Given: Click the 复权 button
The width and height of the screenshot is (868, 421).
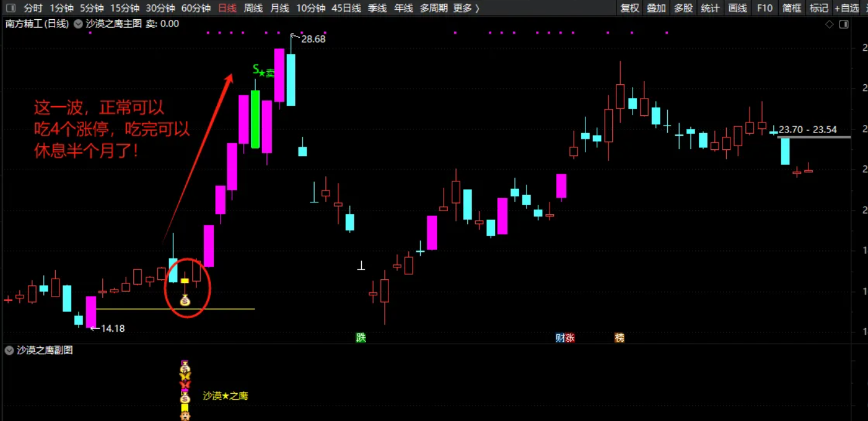Looking at the screenshot, I should (x=629, y=8).
